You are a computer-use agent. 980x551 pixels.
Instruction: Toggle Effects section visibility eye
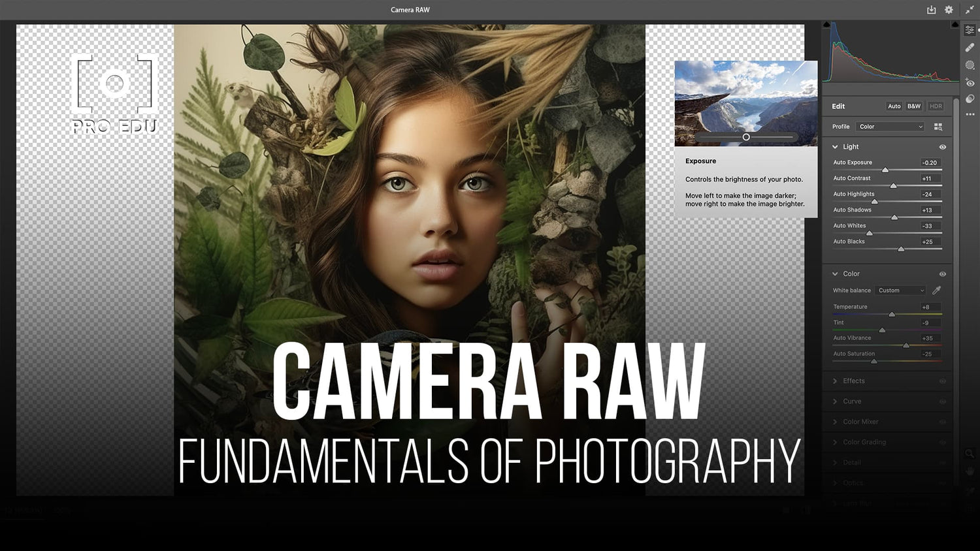pos(943,381)
